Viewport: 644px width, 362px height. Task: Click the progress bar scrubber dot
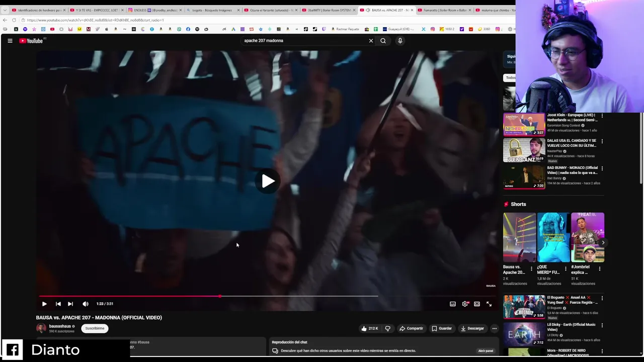tap(220, 296)
